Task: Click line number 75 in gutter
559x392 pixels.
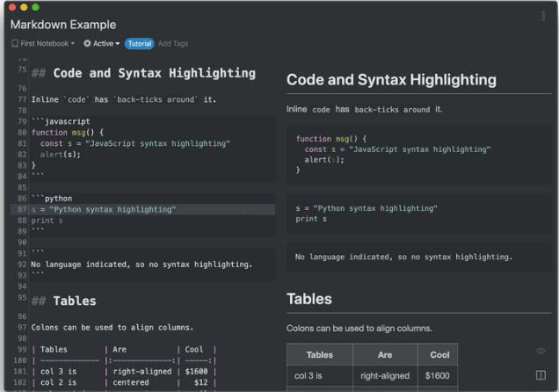Action: [22, 69]
